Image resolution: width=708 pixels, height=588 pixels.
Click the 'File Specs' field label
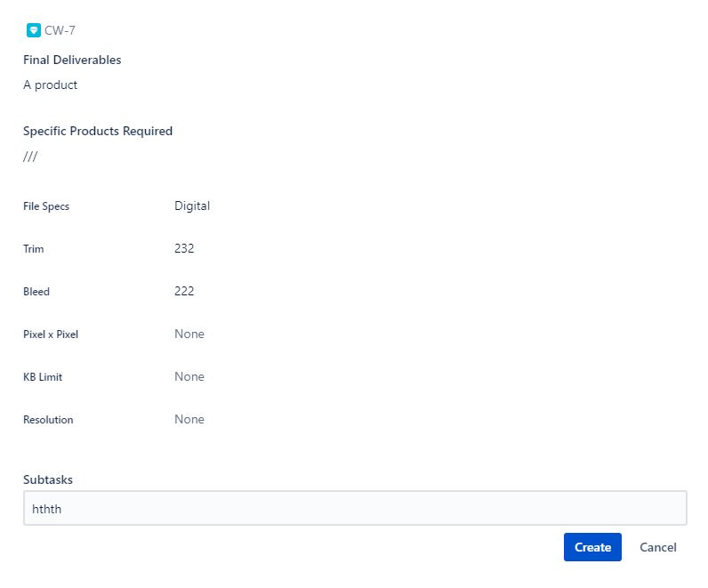46,206
